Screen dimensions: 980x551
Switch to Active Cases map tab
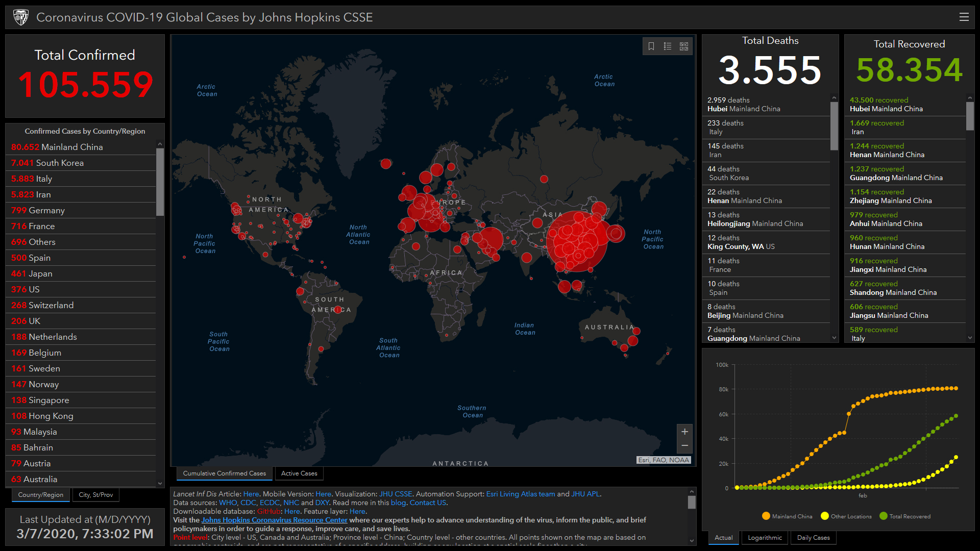pos(299,473)
